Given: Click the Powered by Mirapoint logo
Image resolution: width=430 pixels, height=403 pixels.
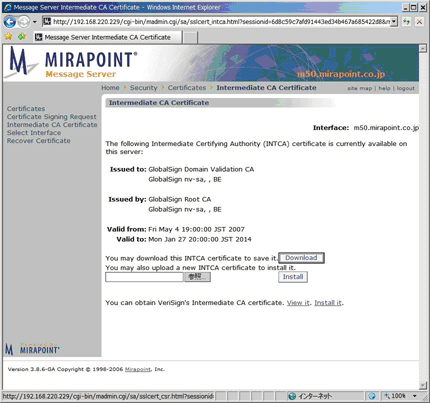Looking at the screenshot, I should pyautogui.click(x=33, y=349).
